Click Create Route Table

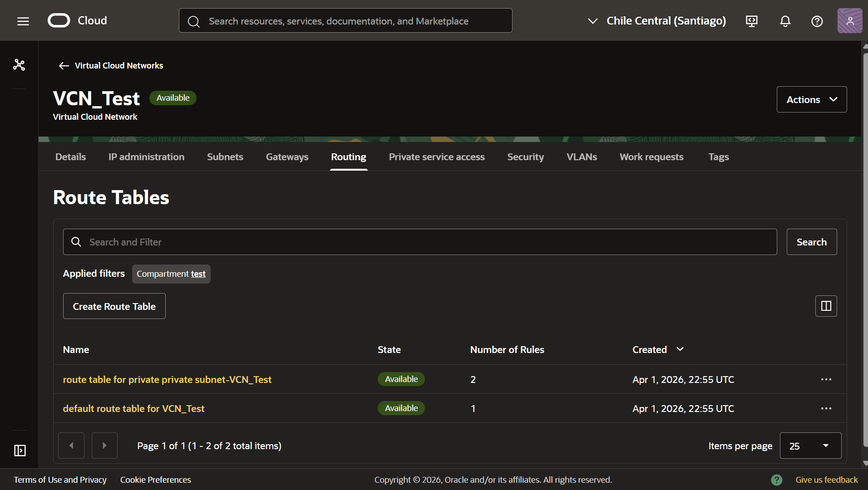114,306
